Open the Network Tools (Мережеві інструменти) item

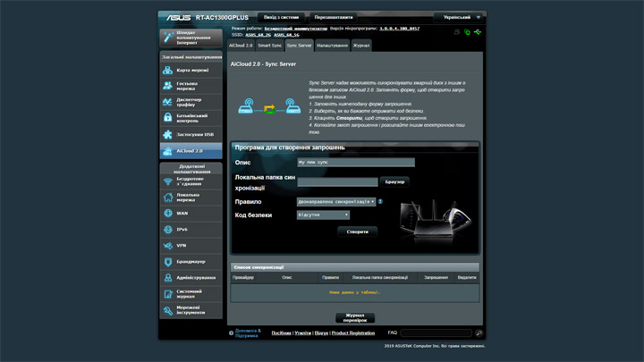click(x=191, y=310)
